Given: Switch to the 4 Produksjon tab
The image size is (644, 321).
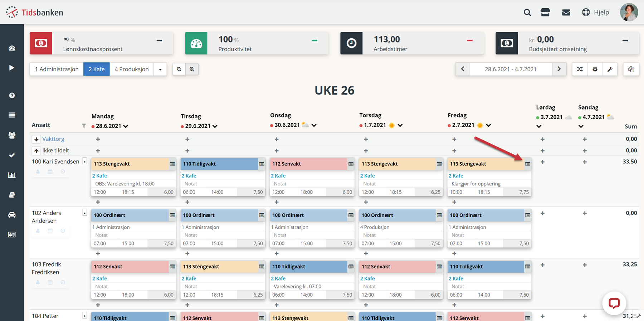Looking at the screenshot, I should (132, 69).
